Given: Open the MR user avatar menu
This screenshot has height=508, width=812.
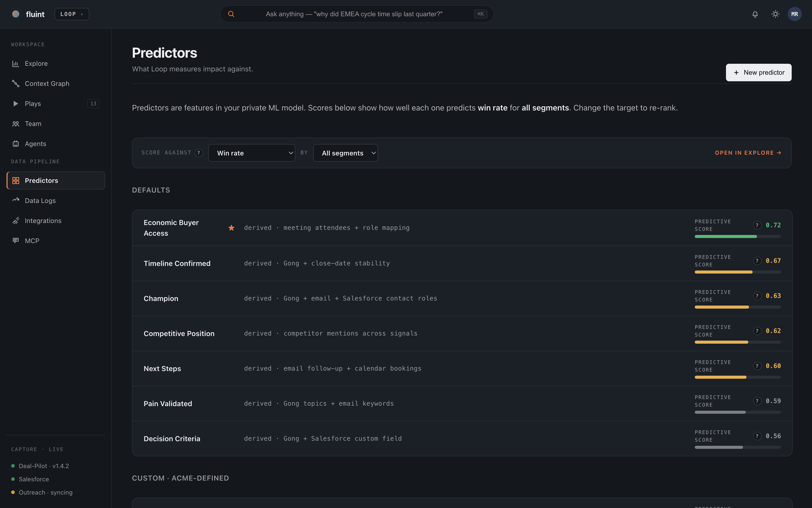Looking at the screenshot, I should pos(794,14).
